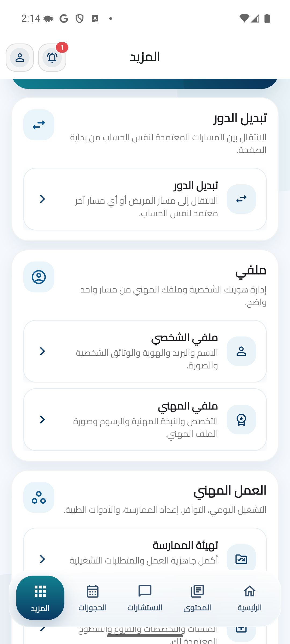Tap the badge icon for ملفي المهني

point(241,420)
